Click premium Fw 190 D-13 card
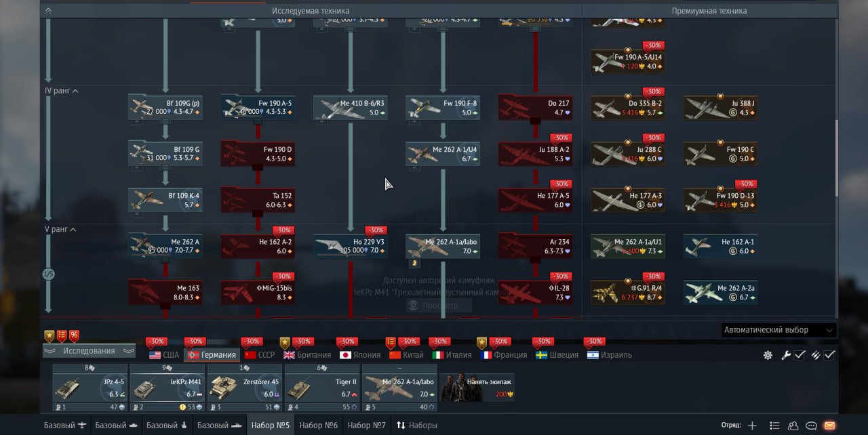 [x=720, y=200]
